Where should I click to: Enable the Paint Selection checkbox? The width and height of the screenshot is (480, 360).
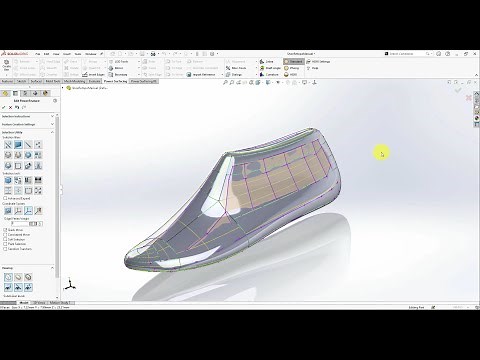[x=5, y=244]
